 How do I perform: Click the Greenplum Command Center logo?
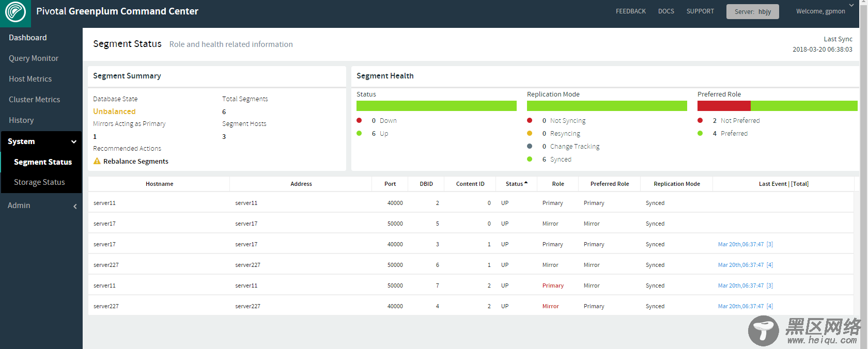click(x=16, y=12)
